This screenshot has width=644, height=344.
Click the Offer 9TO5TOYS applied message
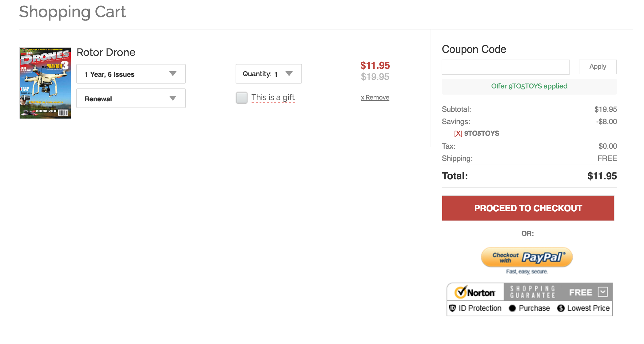point(529,86)
